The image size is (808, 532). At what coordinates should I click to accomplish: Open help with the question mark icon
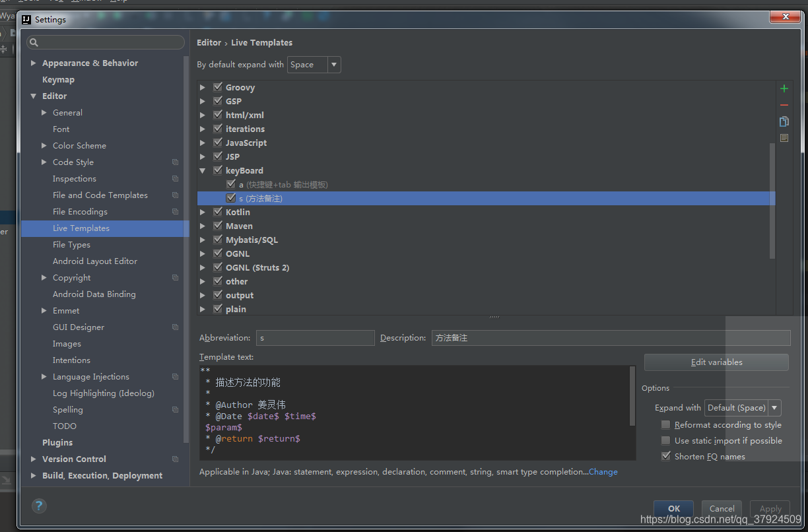39,506
